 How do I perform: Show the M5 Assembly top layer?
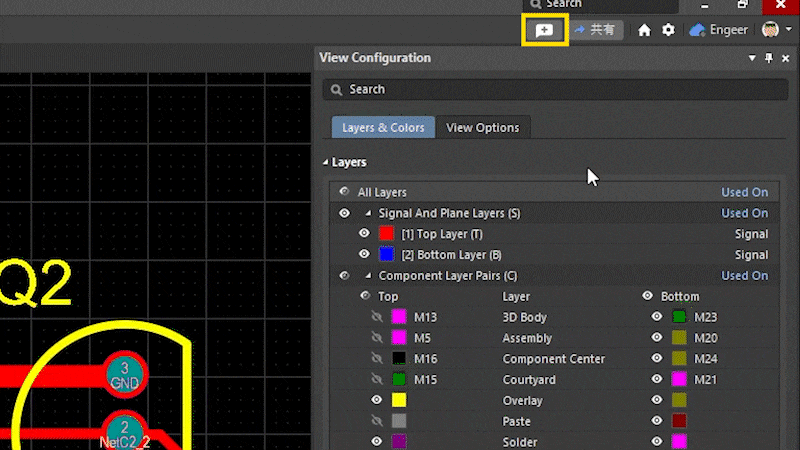pos(377,338)
